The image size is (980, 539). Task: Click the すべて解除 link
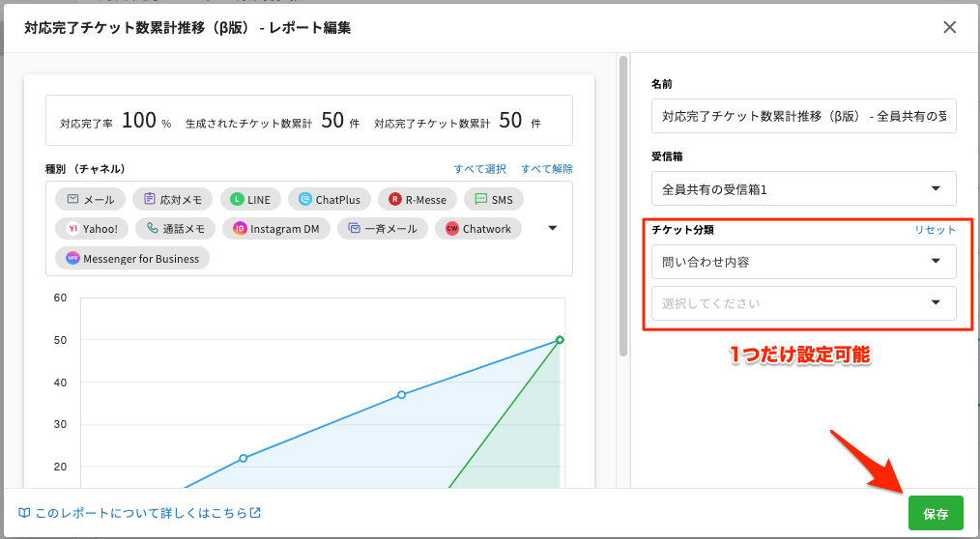(547, 169)
